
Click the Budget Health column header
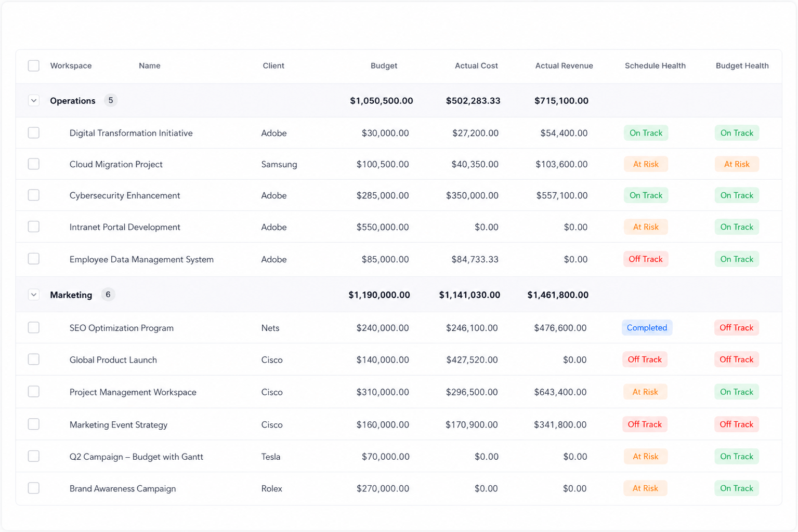(742, 65)
